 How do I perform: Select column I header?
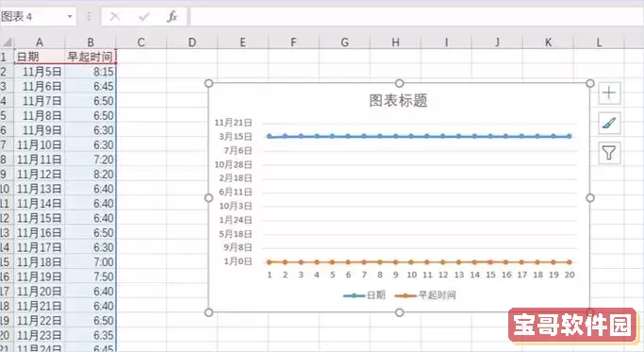click(446, 42)
